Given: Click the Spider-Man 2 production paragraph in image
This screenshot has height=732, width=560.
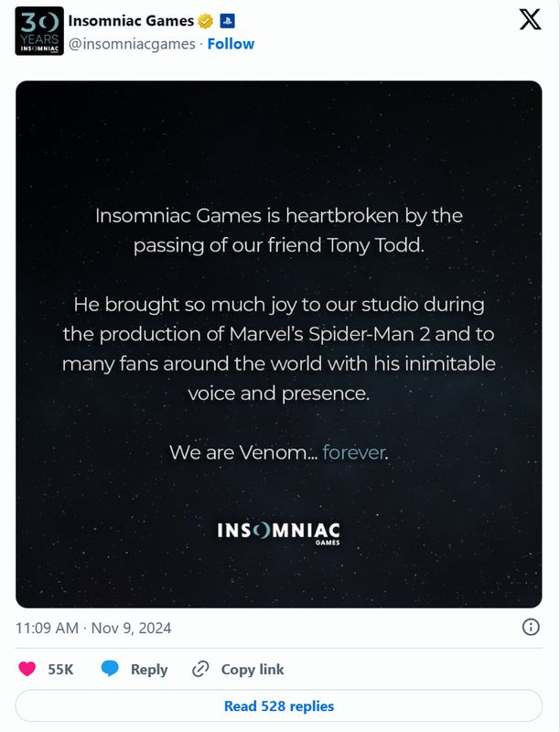Looking at the screenshot, I should coord(279,348).
